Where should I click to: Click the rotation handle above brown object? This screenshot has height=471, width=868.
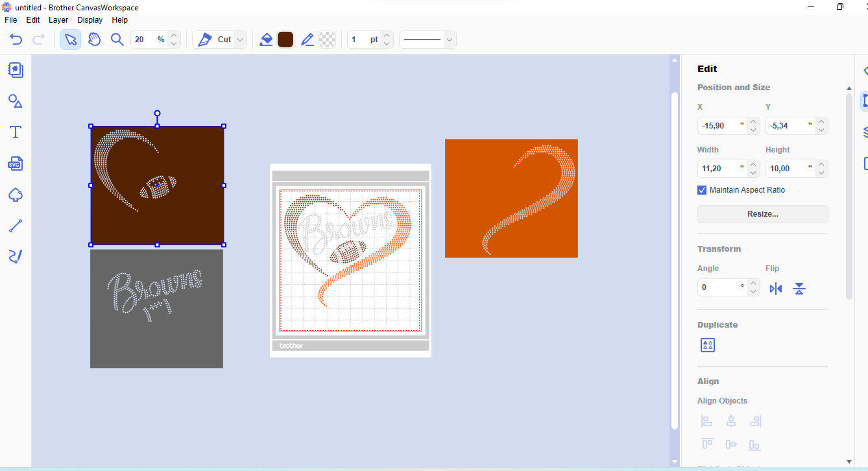[x=157, y=114]
